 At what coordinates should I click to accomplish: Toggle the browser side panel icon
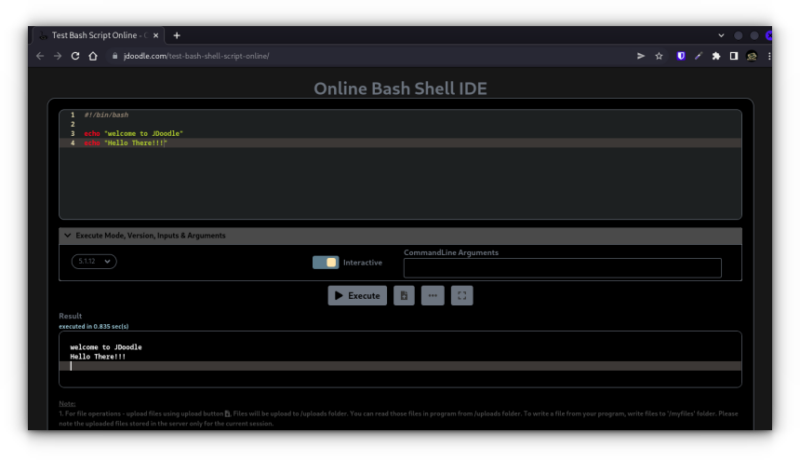[733, 56]
